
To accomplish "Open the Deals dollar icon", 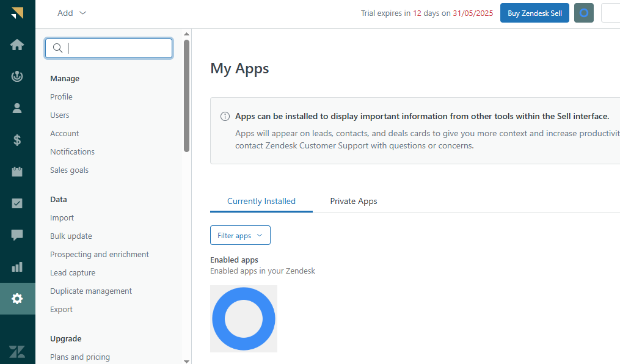I will coord(17,140).
